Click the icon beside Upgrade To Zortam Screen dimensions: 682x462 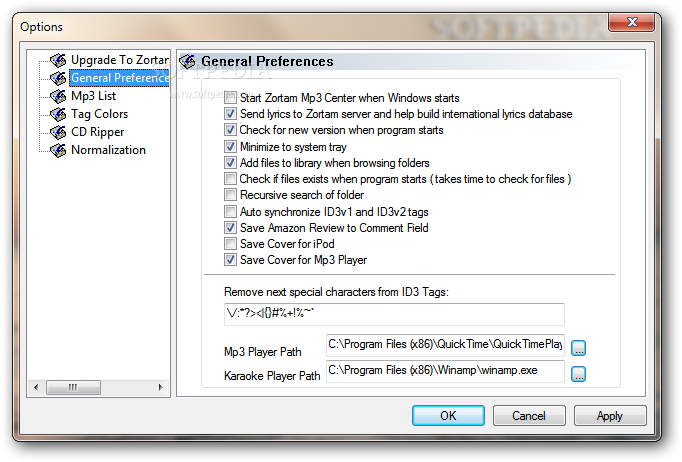pos(58,60)
